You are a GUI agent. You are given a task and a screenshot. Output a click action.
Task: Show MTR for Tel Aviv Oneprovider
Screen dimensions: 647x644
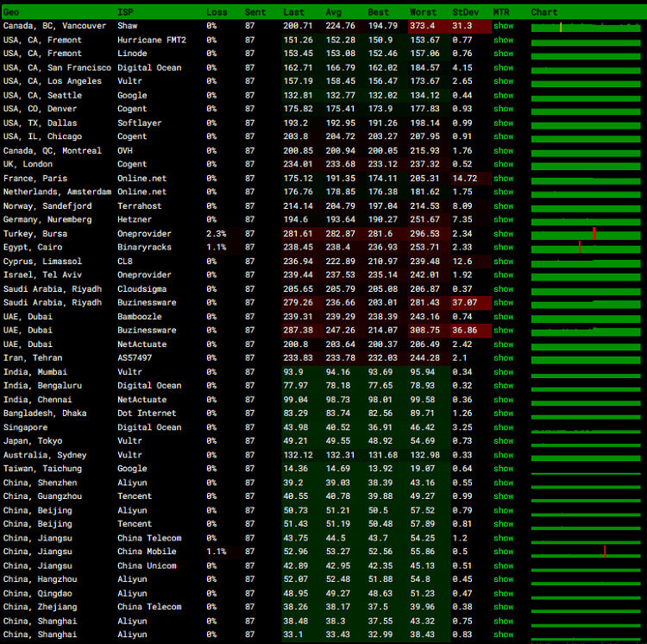point(504,275)
